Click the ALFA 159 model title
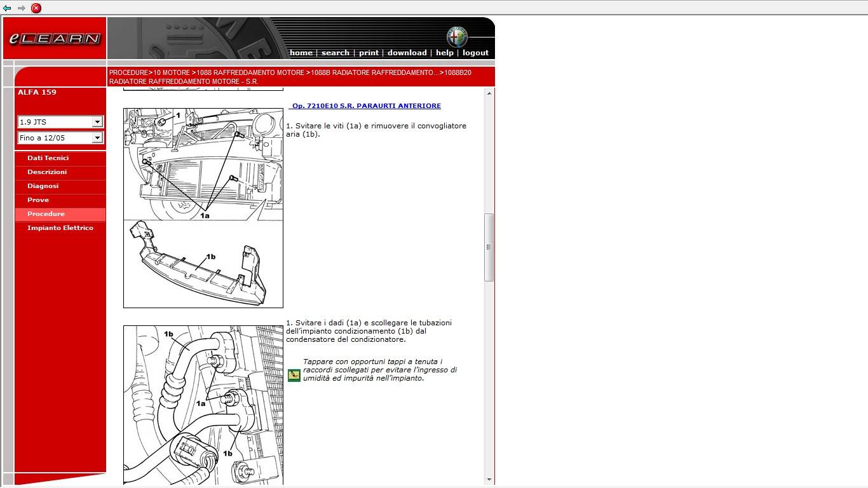868x488 pixels. point(37,92)
